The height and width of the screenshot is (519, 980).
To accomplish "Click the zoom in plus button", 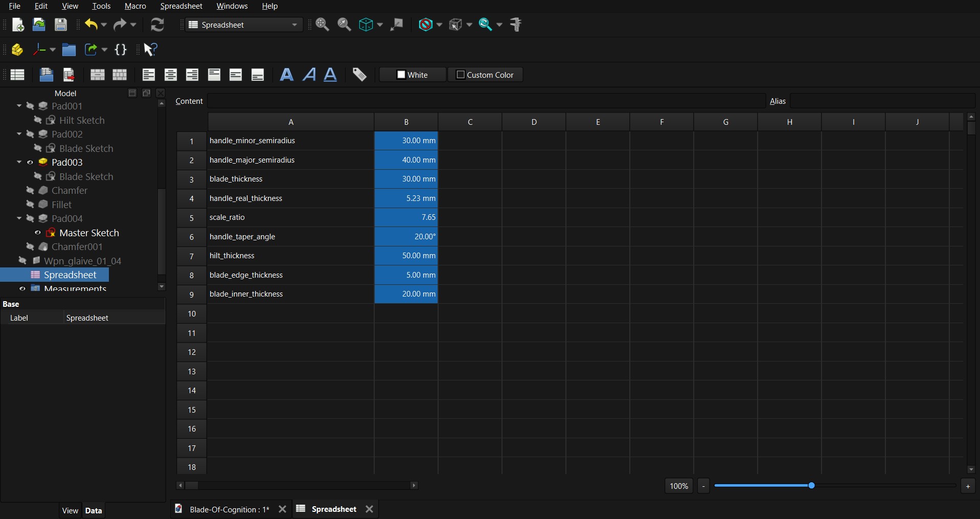I will pos(968,486).
